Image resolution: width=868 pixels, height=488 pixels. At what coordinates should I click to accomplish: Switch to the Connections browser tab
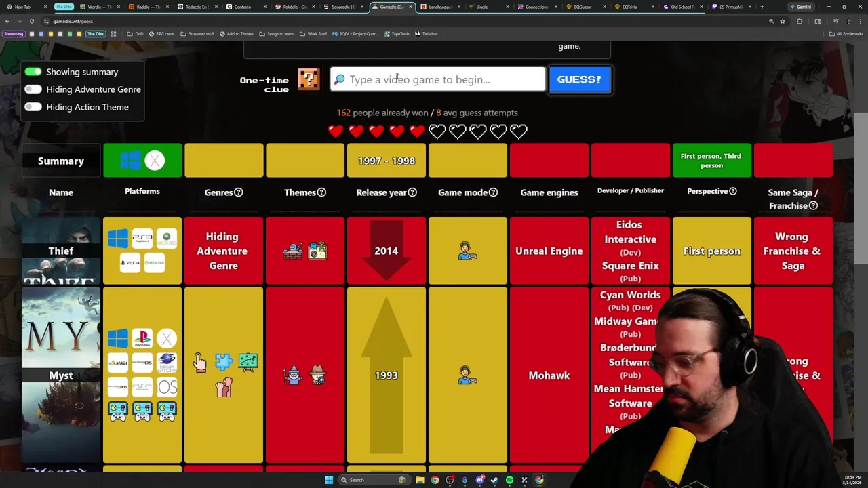[x=536, y=7]
